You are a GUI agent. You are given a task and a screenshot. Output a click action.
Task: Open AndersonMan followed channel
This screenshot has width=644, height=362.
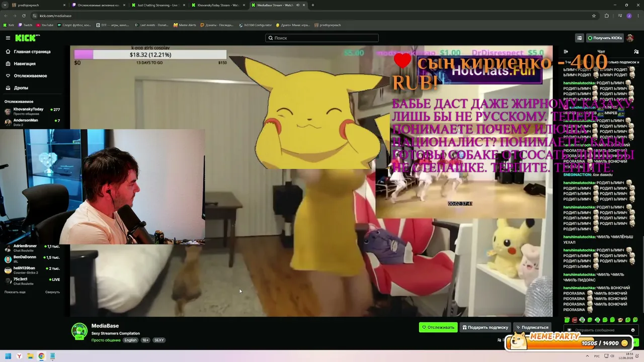(32, 122)
